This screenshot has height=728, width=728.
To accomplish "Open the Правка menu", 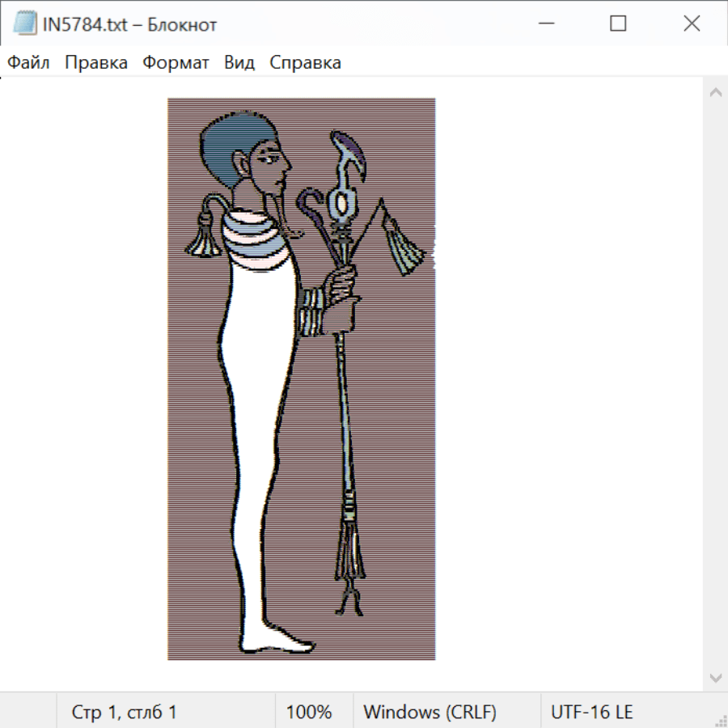I will 96,63.
